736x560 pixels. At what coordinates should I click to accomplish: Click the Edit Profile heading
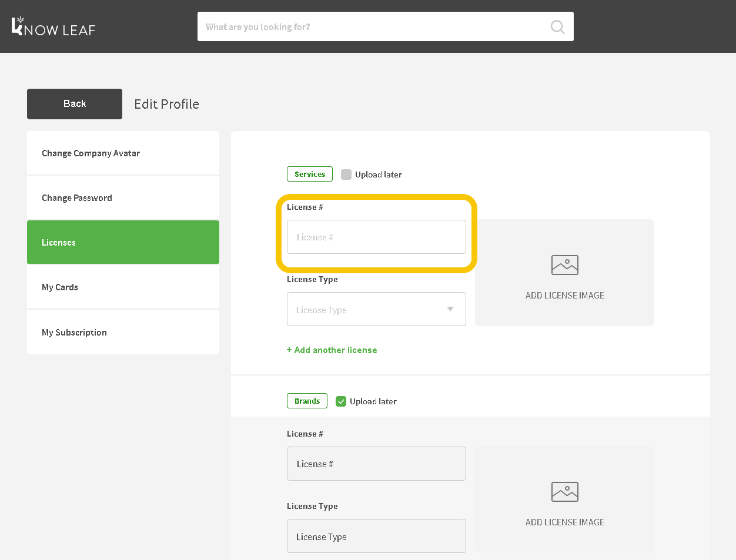(x=166, y=104)
